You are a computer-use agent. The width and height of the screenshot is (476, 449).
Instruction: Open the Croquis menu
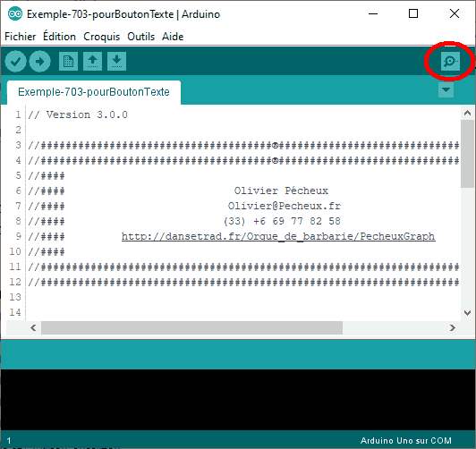tap(102, 37)
